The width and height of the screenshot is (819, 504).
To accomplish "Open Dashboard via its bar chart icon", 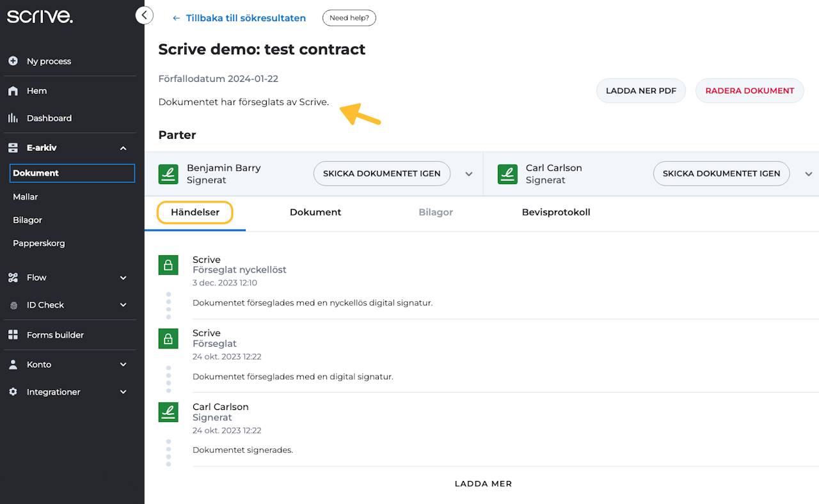I will pyautogui.click(x=13, y=118).
